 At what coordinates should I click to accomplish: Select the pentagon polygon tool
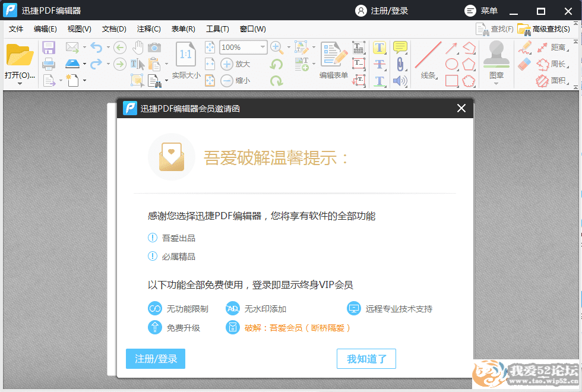pos(469,64)
